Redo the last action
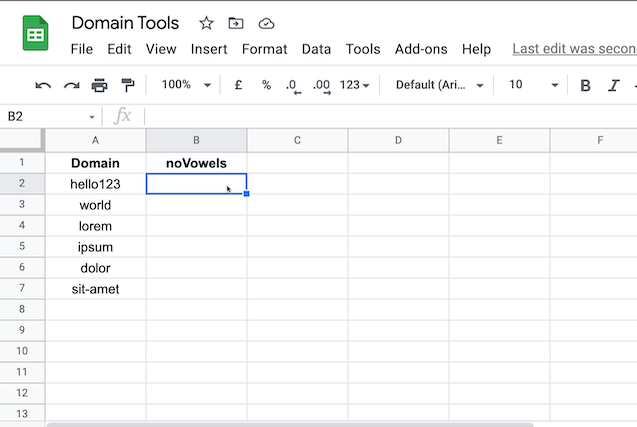The height and width of the screenshot is (427, 637). click(72, 85)
